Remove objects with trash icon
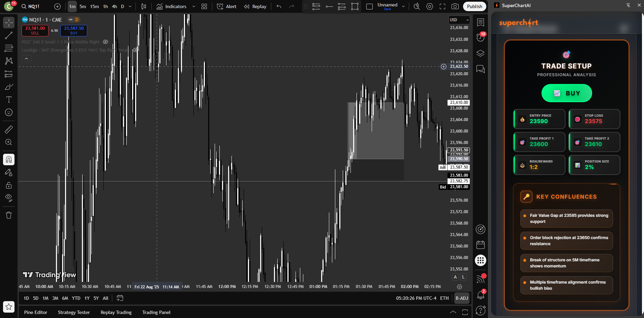 tap(9, 215)
